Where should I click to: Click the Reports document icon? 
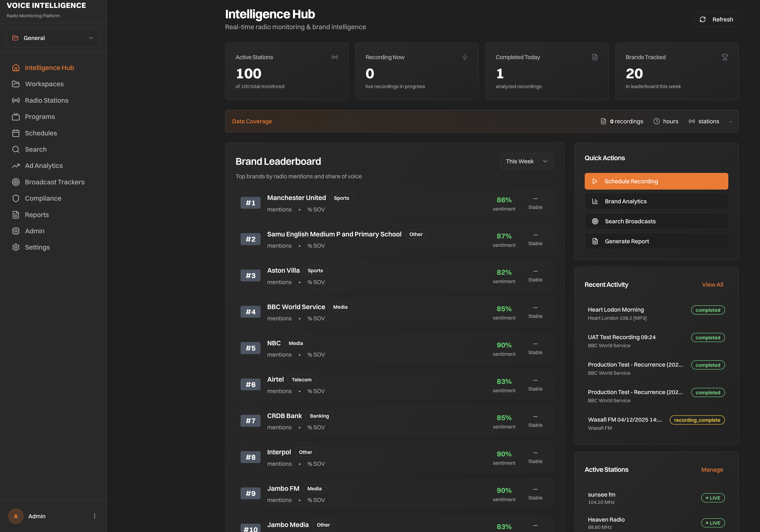tap(16, 214)
